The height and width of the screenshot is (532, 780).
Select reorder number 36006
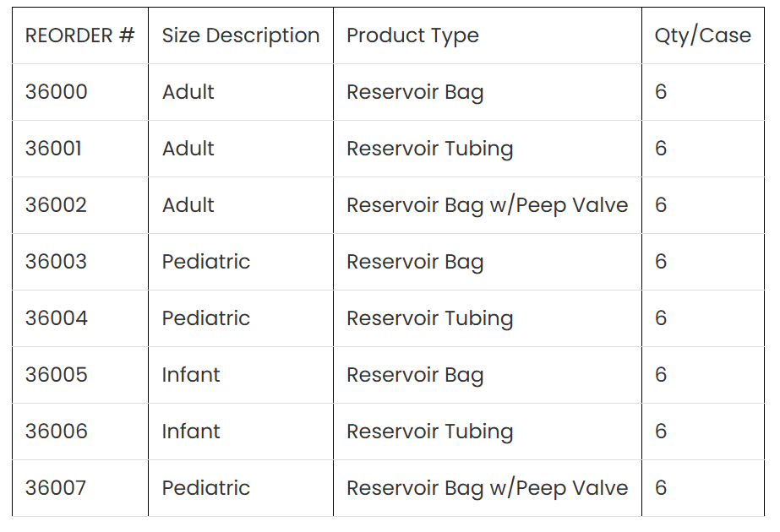(56, 432)
